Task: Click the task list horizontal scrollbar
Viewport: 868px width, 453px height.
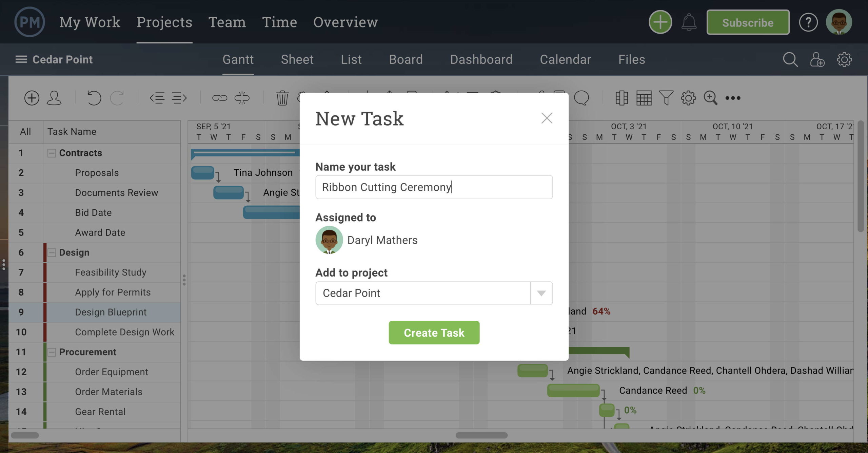Action: coord(25,435)
